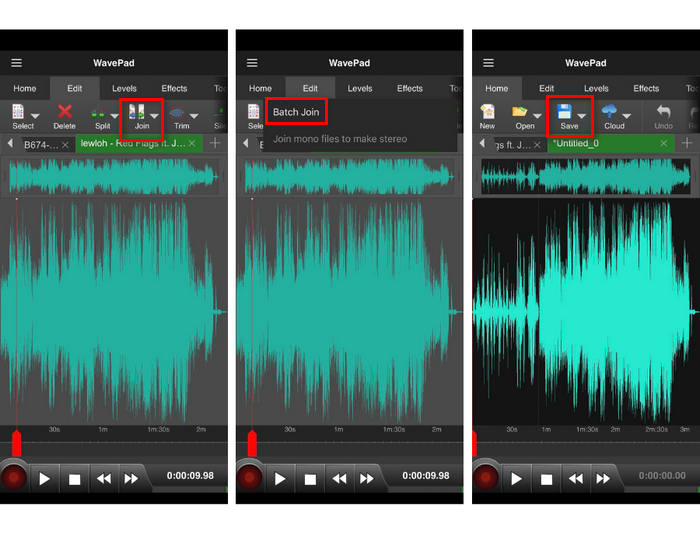700x544 pixels.
Task: Stop playback in left screenshot
Action: point(75,479)
